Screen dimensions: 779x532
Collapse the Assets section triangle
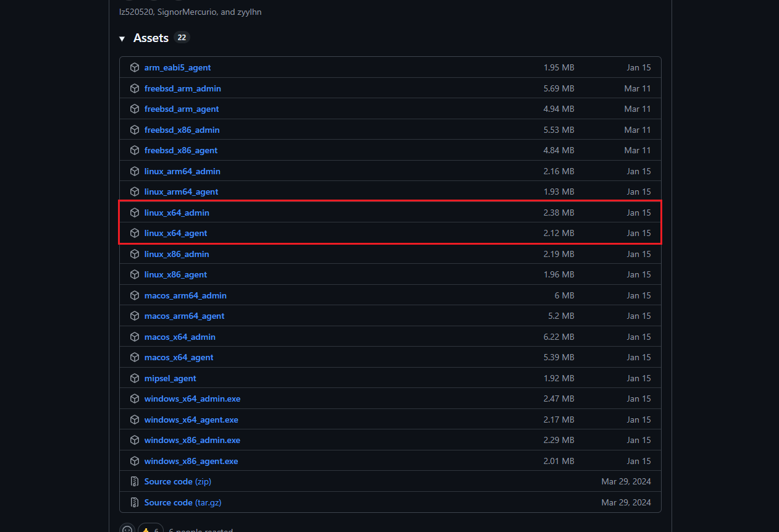pyautogui.click(x=122, y=39)
